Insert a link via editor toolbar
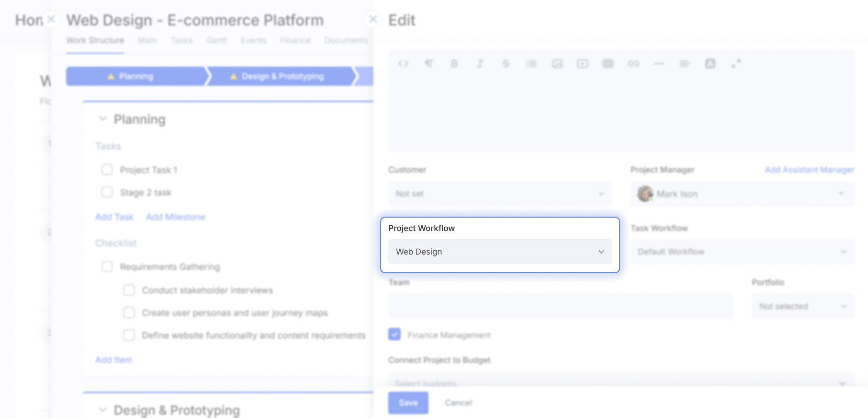Image resolution: width=868 pixels, height=418 pixels. (634, 64)
